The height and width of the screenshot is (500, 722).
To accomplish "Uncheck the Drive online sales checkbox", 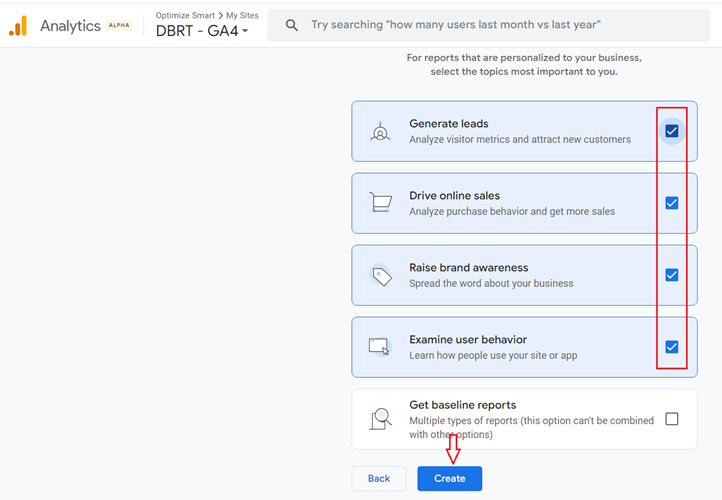I will 672,203.
